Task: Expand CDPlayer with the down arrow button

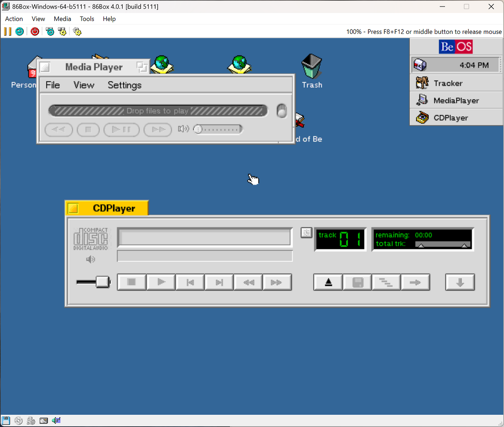Action: pos(460,282)
